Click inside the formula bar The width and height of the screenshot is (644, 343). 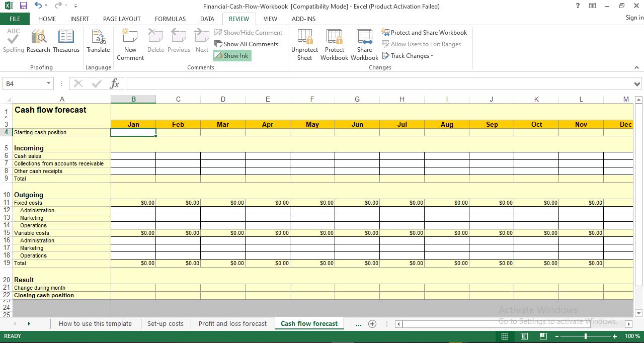[x=379, y=83]
